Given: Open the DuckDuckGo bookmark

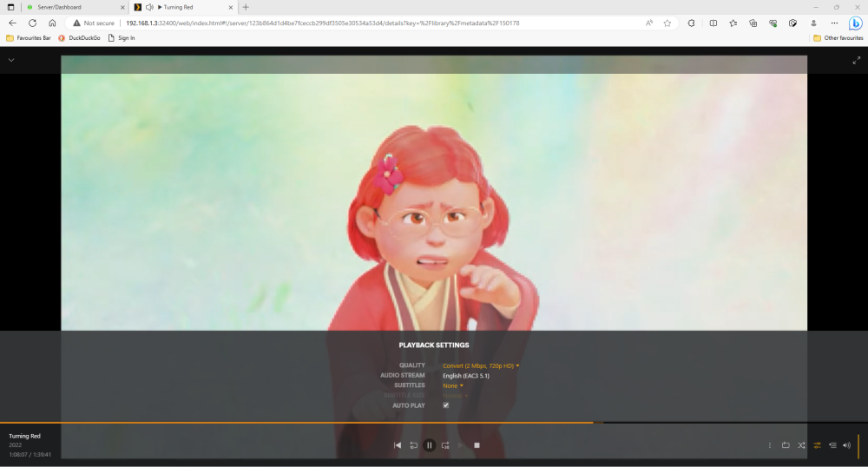Looking at the screenshot, I should (79, 38).
